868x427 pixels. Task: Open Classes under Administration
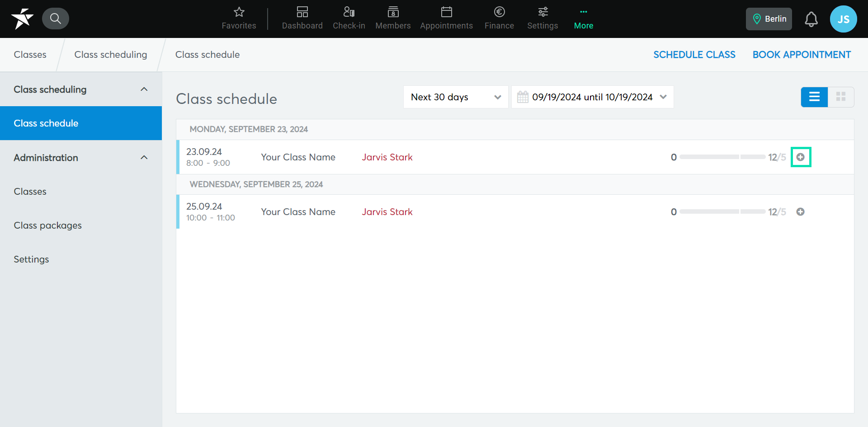pyautogui.click(x=30, y=192)
